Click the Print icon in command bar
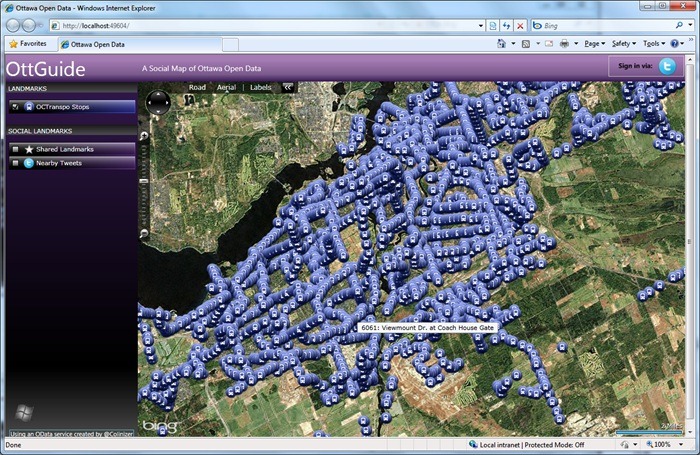Screen dimensions: 700x455 565,44
